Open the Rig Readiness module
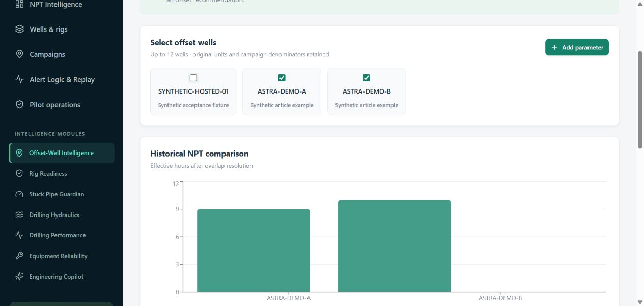This screenshot has height=306, width=644. pyautogui.click(x=62, y=173)
